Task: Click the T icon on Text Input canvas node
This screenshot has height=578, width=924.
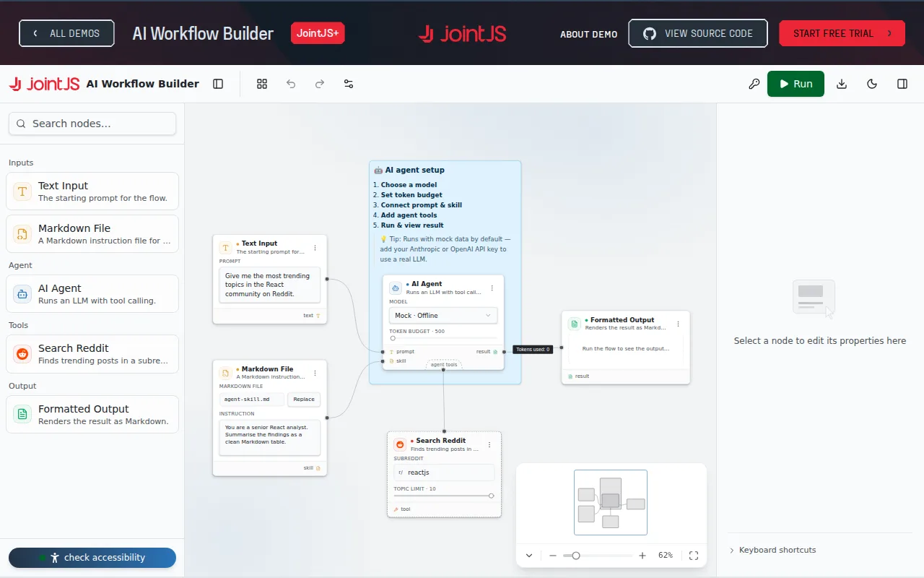Action: (x=225, y=248)
